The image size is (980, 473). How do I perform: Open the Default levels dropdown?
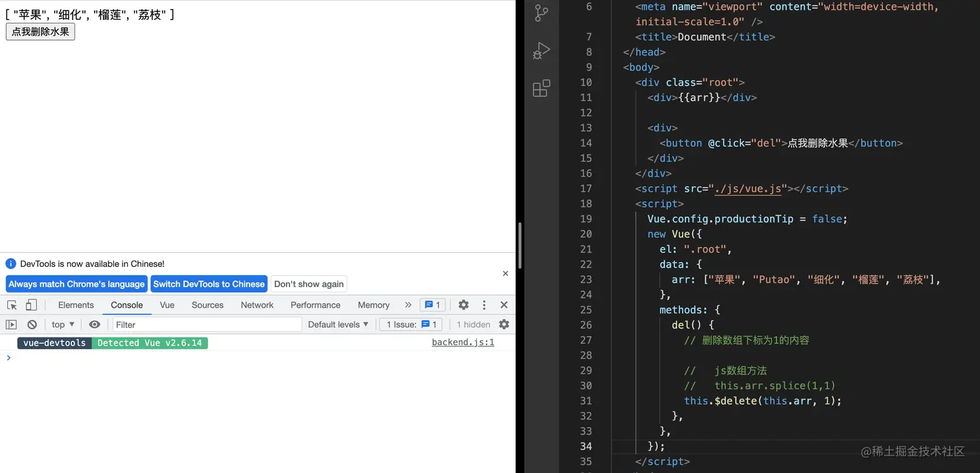tap(338, 325)
